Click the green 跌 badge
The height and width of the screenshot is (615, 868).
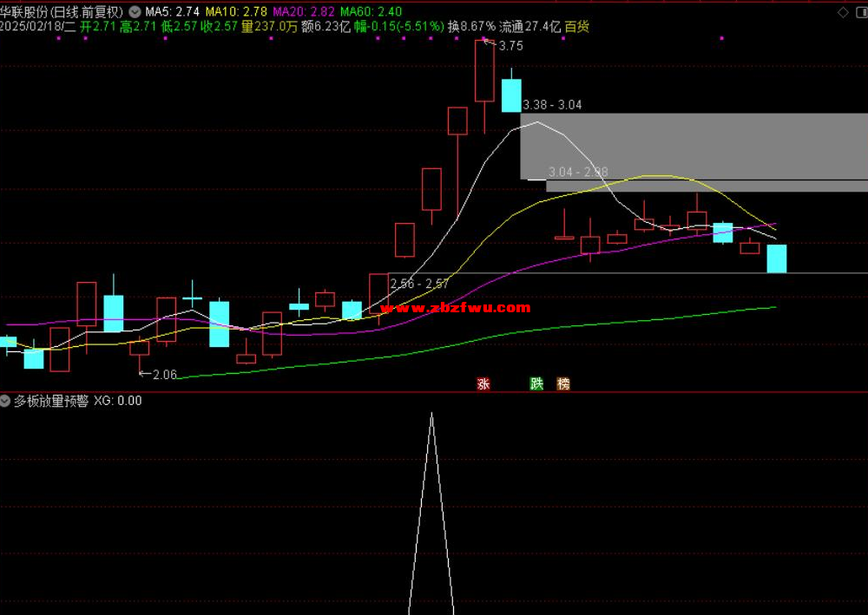[536, 383]
